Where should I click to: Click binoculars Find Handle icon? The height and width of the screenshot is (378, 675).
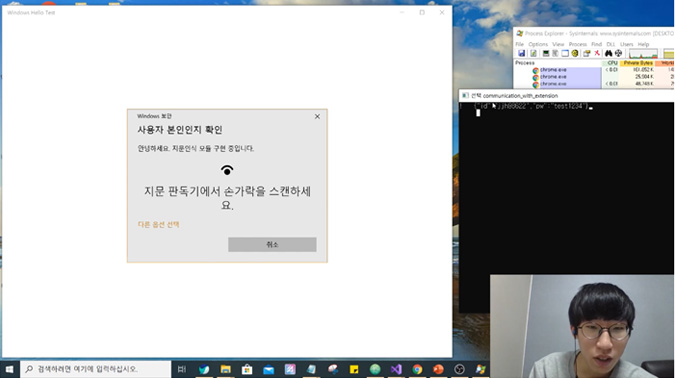click(608, 53)
